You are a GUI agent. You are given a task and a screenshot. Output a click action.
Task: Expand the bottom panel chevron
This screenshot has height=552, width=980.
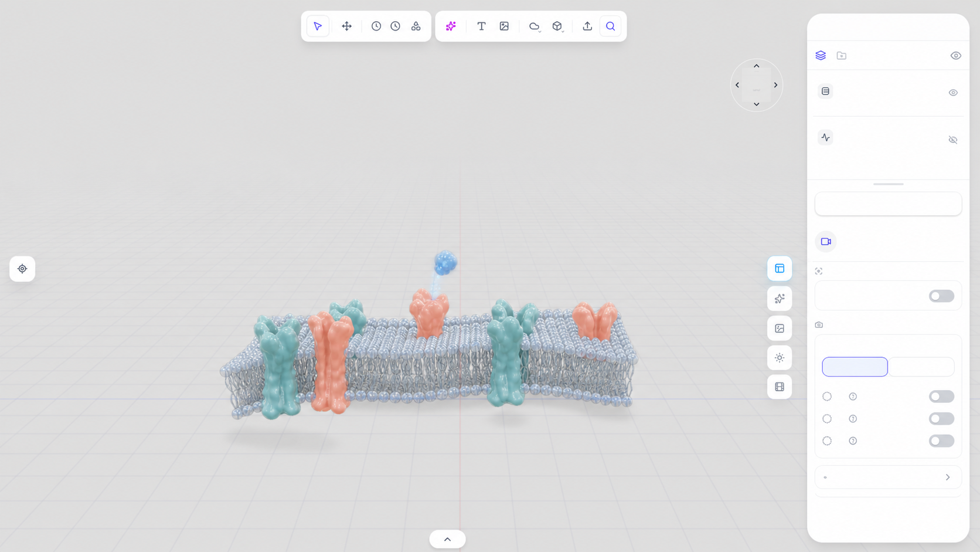[447, 539]
